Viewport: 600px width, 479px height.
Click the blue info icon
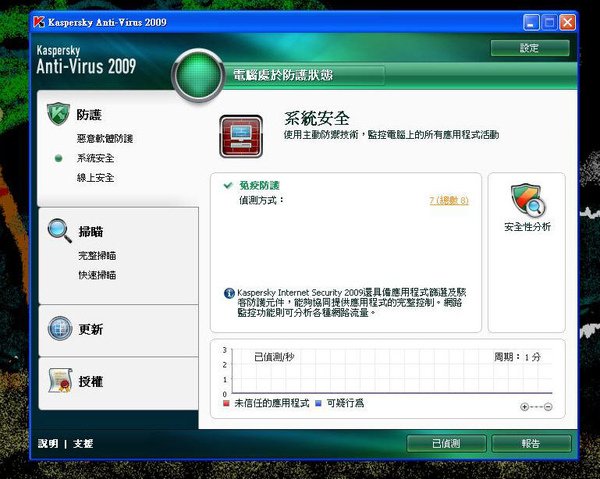click(x=229, y=293)
